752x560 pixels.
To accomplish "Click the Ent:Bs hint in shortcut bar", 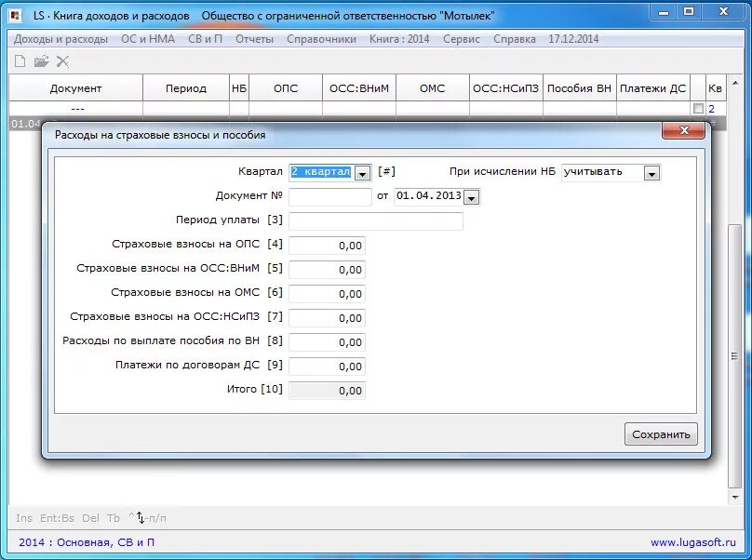I will (x=57, y=518).
